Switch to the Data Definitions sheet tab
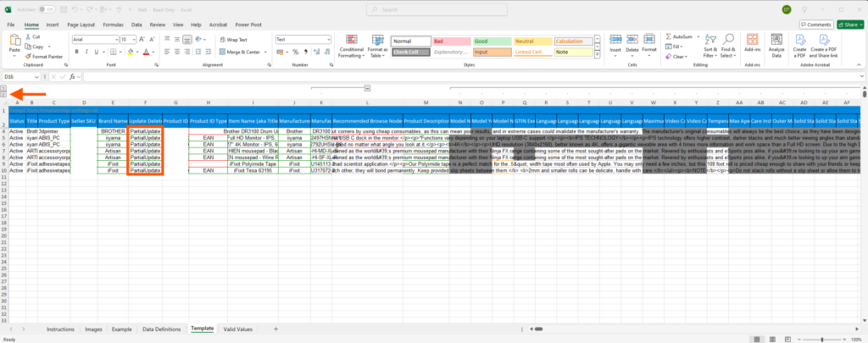Viewport: 868px width, 343px height. coord(161,329)
